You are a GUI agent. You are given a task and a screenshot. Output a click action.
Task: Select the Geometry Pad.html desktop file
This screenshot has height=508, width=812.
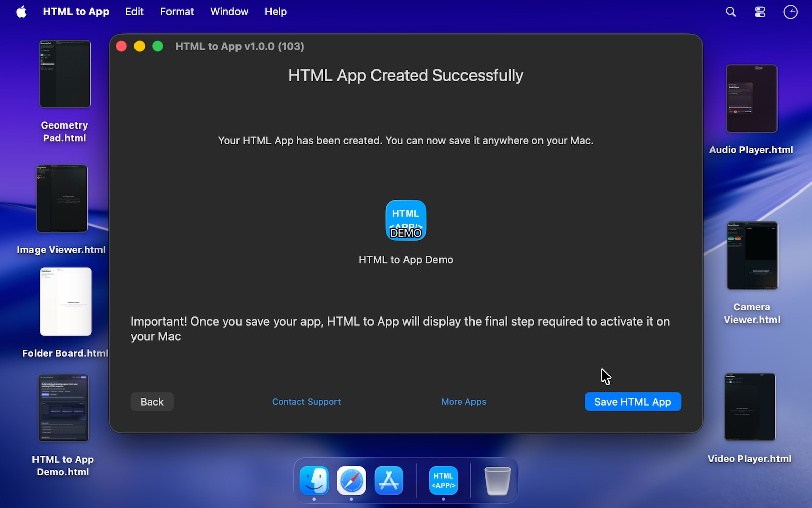(x=65, y=74)
